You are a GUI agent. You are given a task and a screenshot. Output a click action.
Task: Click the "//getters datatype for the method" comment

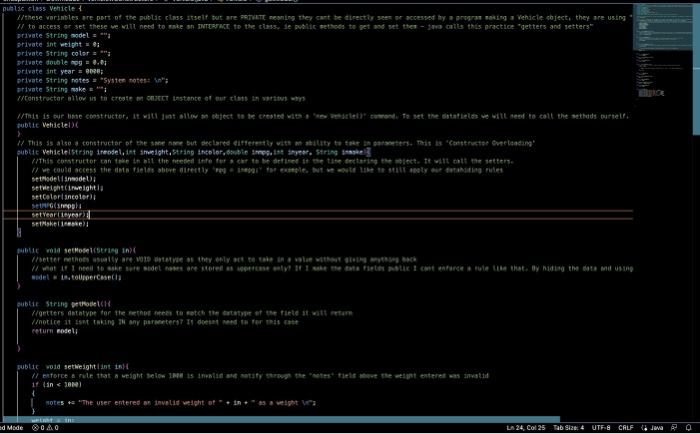192,313
